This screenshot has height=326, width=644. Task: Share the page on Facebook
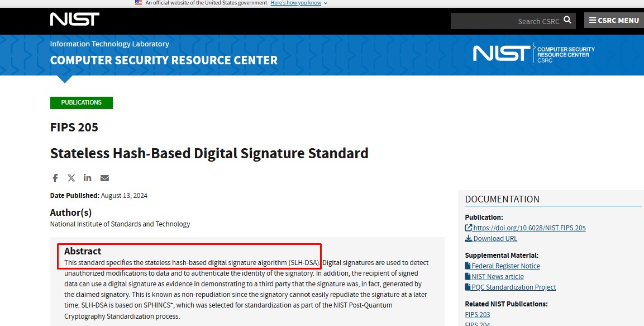pyautogui.click(x=55, y=178)
